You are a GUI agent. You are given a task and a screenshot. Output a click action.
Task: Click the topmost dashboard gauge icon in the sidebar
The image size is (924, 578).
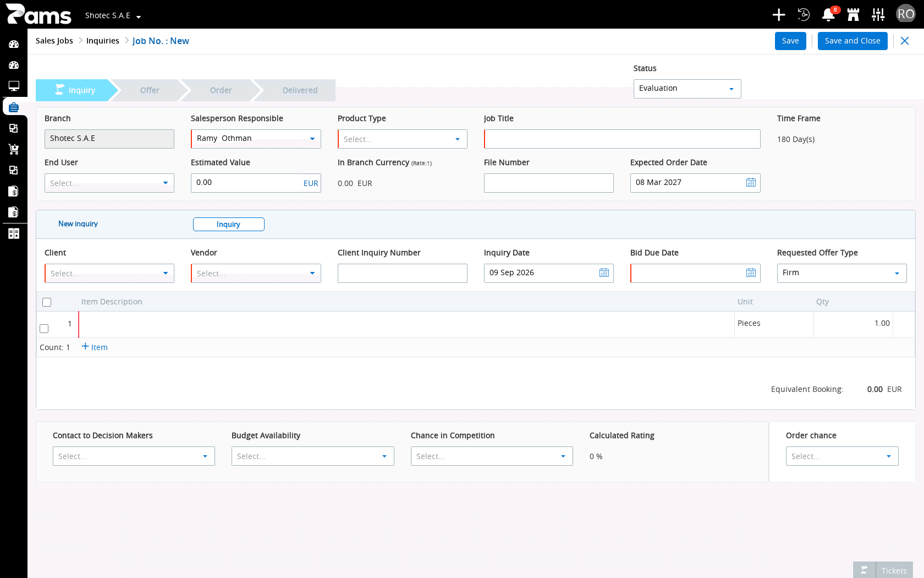click(14, 44)
